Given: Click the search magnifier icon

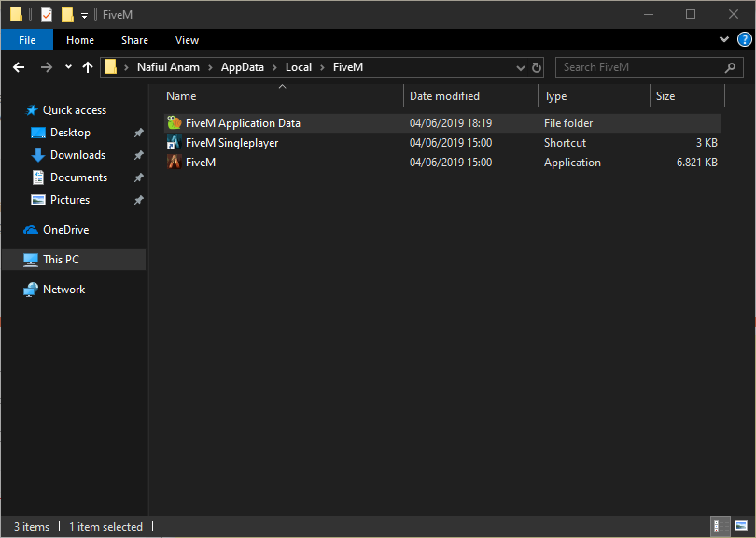Looking at the screenshot, I should [731, 67].
